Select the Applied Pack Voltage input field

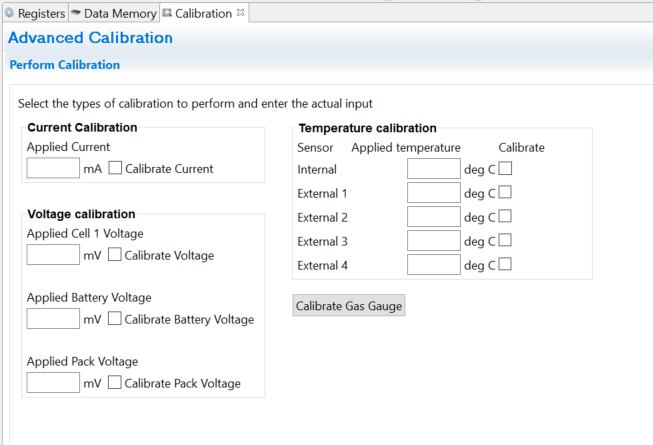[53, 383]
